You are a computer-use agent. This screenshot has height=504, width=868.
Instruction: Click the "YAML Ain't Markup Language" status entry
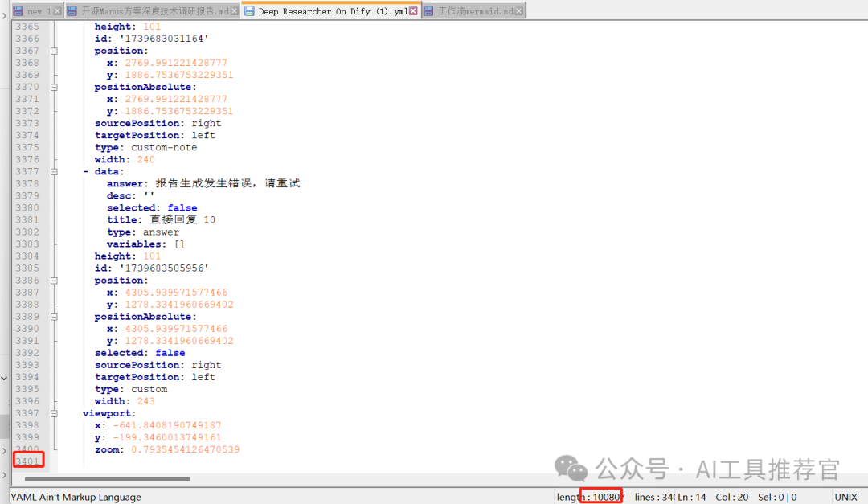pos(76,497)
